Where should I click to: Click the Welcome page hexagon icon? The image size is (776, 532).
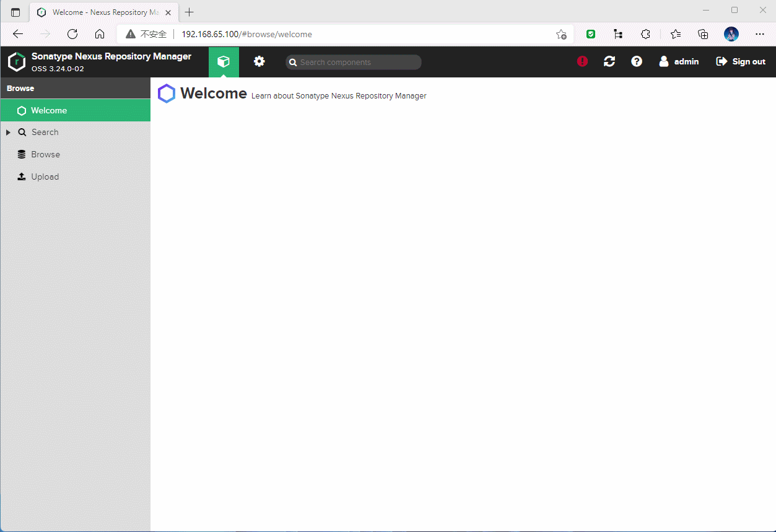tap(167, 94)
